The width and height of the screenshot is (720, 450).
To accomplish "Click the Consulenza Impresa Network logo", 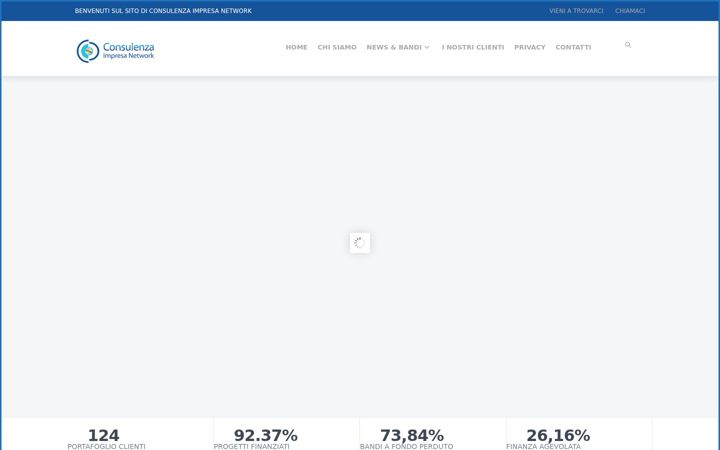I will point(115,51).
